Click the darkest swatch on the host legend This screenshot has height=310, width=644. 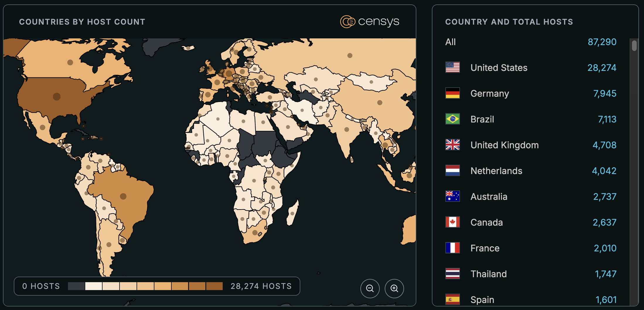(x=214, y=286)
